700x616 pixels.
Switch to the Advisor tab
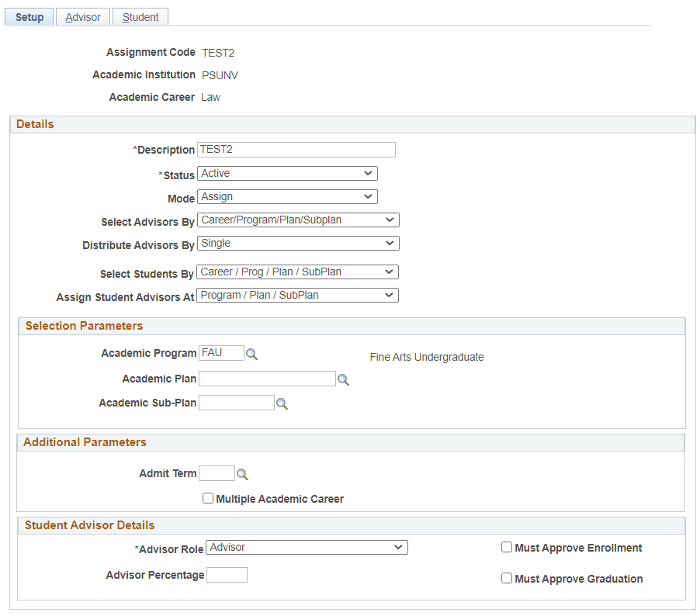(x=82, y=16)
